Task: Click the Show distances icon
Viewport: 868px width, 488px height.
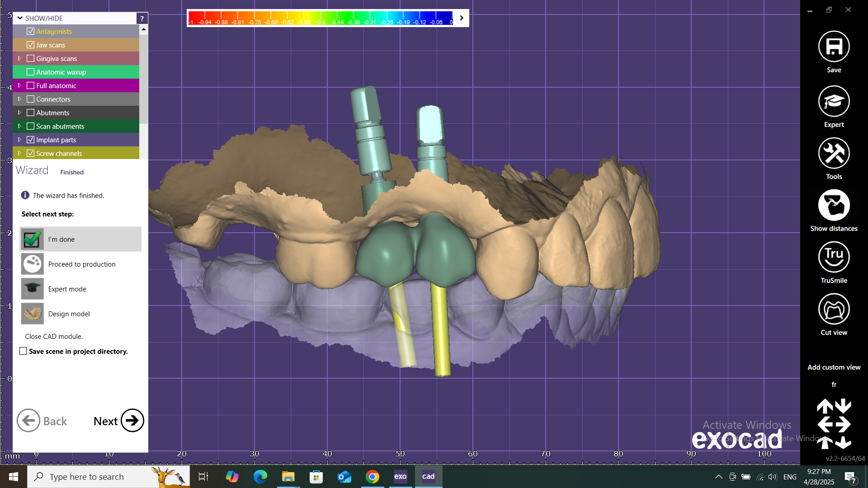Action: point(834,205)
